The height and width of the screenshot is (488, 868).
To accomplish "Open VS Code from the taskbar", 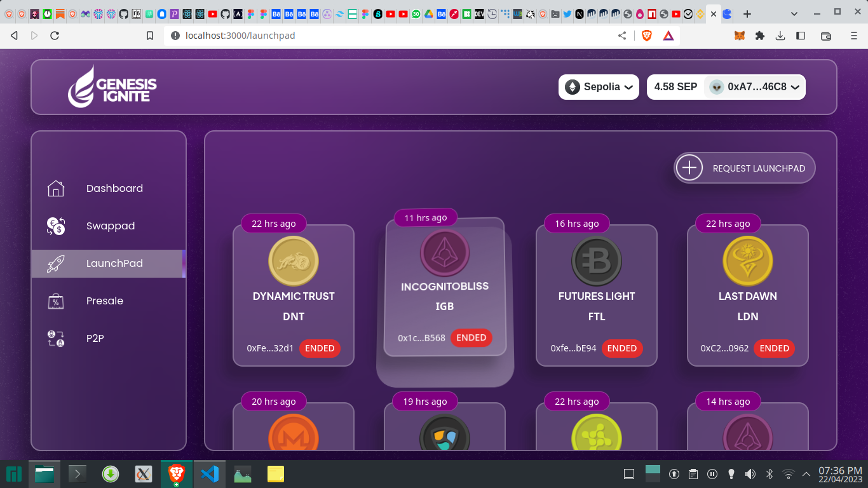I will click(210, 474).
